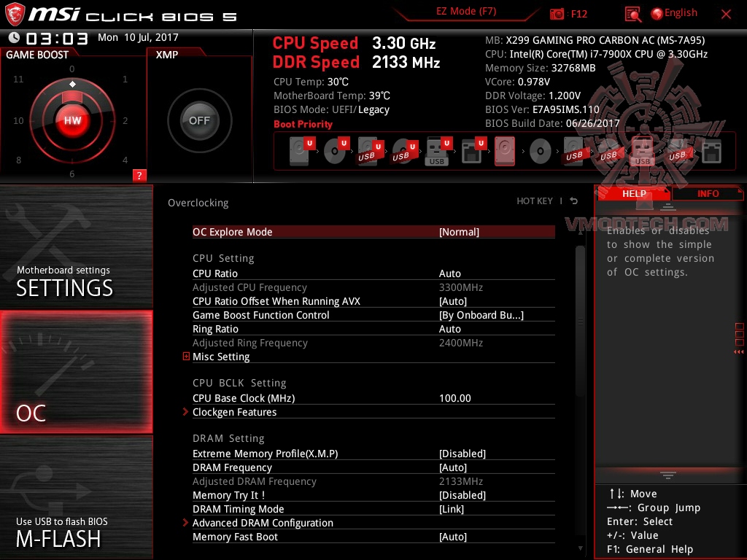Toggle the XMP OFF button
Viewport: 747px width, 560px height.
(199, 120)
